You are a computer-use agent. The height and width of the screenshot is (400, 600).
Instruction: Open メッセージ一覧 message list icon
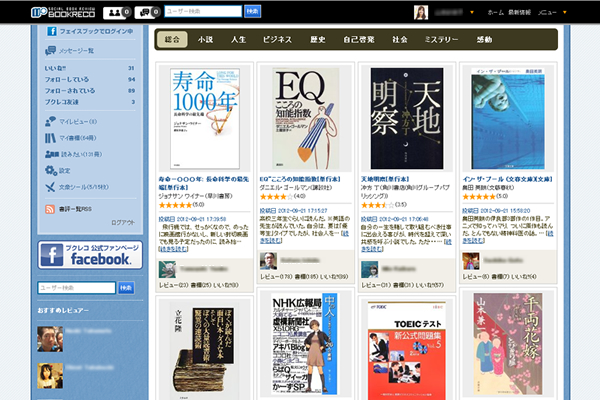pyautogui.click(x=52, y=48)
